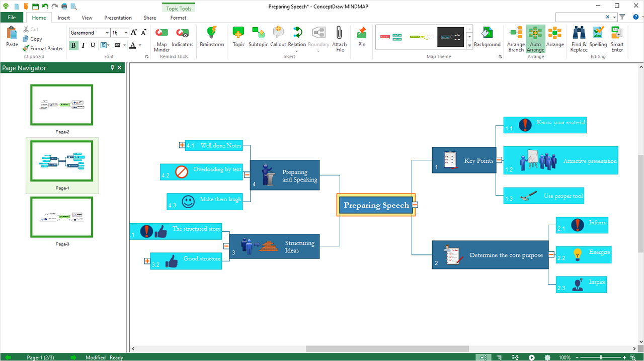
Task: Open the Garamond font name dropdown
Action: pos(107,33)
